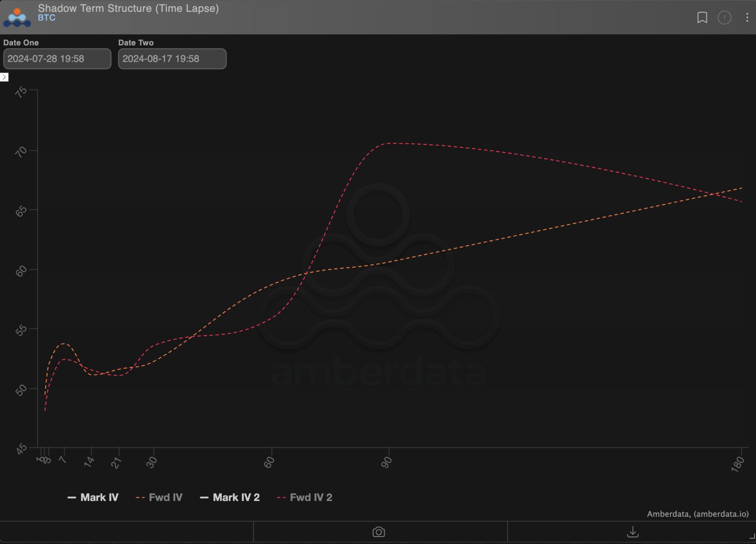Click the 180 x-axis tick label
The image size is (756, 544).
[x=737, y=464]
